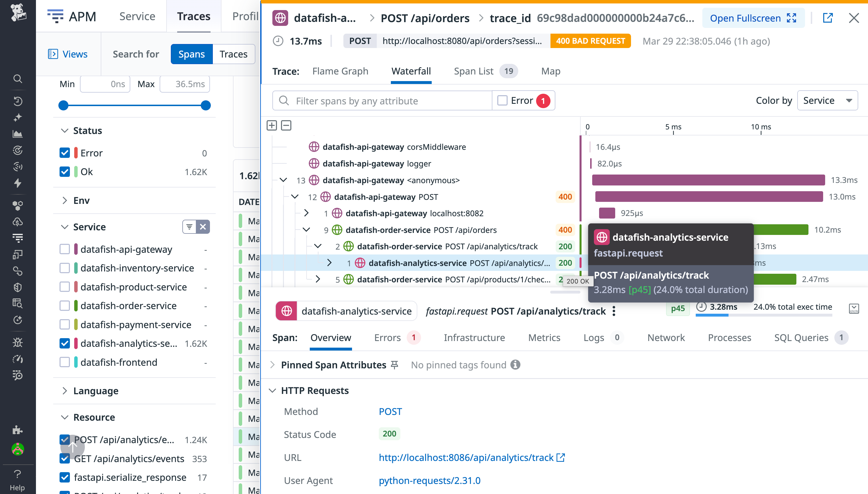Viewport: 868px width, 494px height.
Task: Click the collapse-all minus icon above the waterfall
Action: coord(286,125)
